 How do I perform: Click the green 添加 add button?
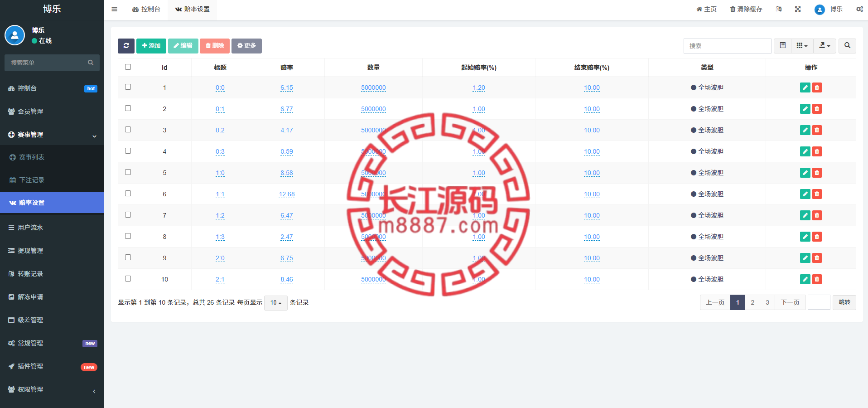tap(151, 46)
